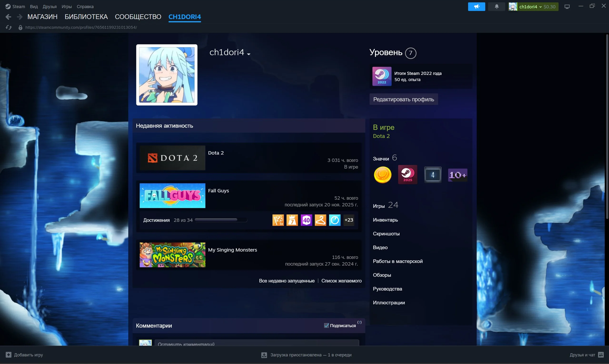
Task: Click the Fall Guys achievements progress bar
Action: click(221, 220)
